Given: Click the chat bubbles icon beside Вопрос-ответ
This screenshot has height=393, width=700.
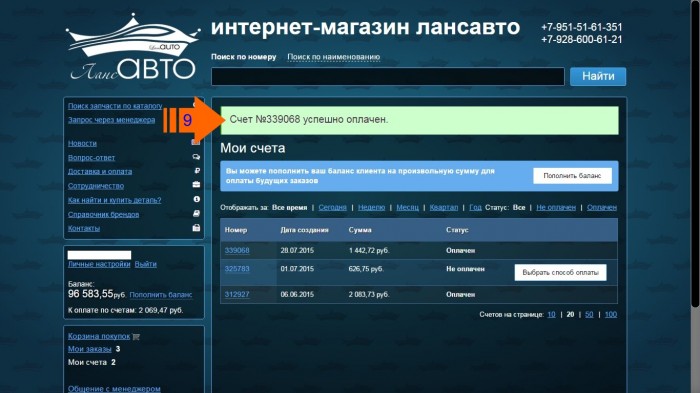Looking at the screenshot, I should 196,157.
